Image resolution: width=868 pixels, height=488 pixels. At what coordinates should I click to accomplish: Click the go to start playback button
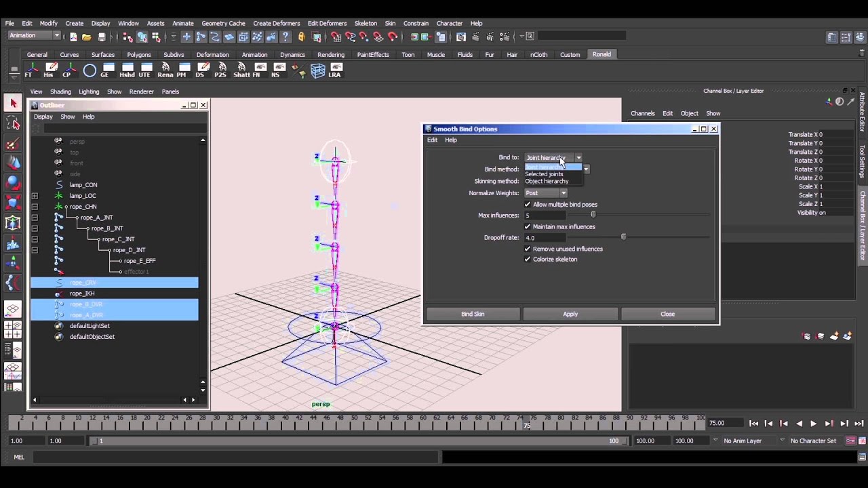(753, 424)
